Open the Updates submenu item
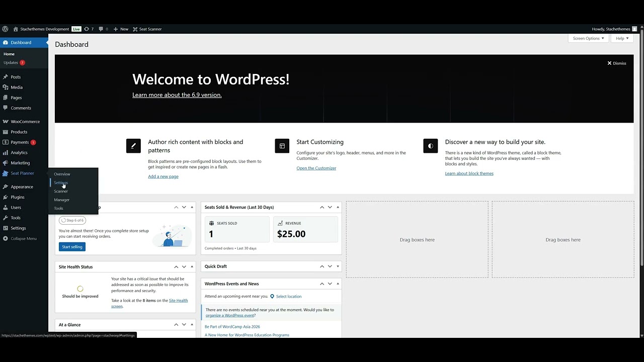Image resolution: width=644 pixels, height=362 pixels. [14, 63]
